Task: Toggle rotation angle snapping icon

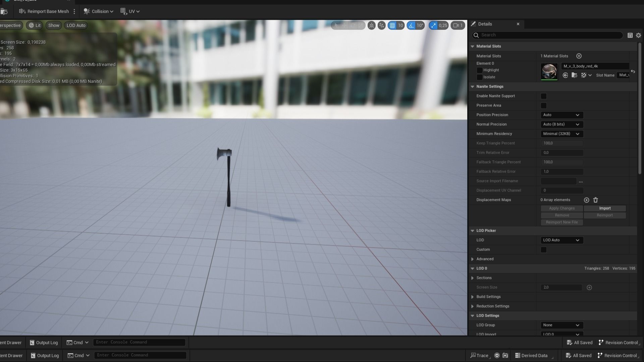Action: tap(411, 25)
